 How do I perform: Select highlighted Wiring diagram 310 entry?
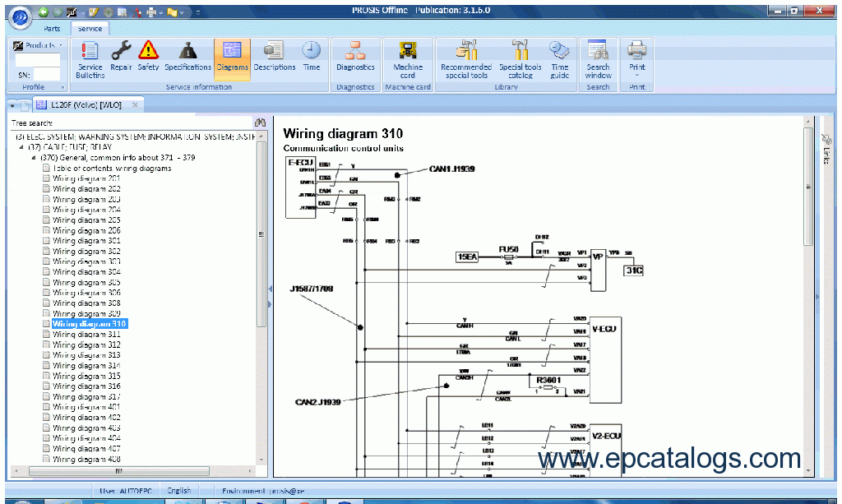(89, 324)
